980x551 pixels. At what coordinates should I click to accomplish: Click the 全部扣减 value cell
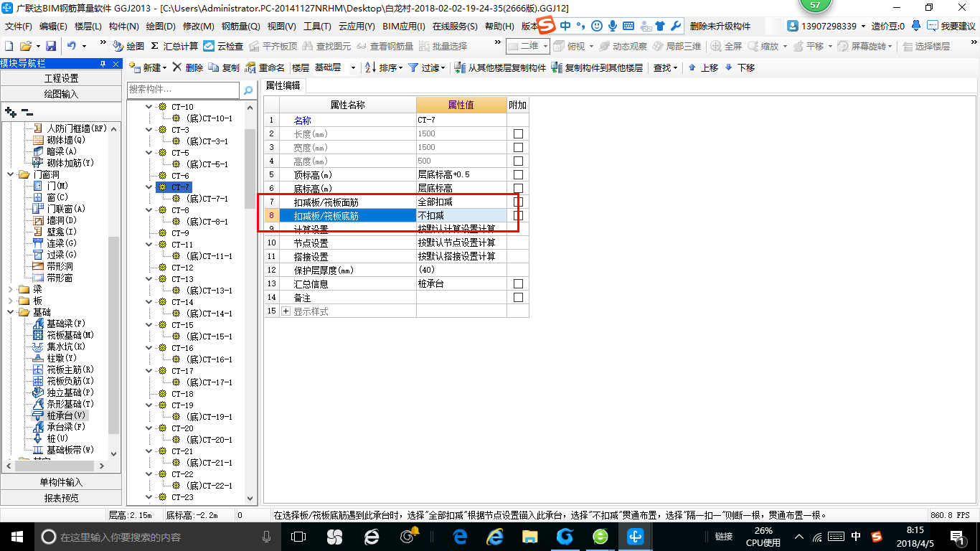point(461,202)
